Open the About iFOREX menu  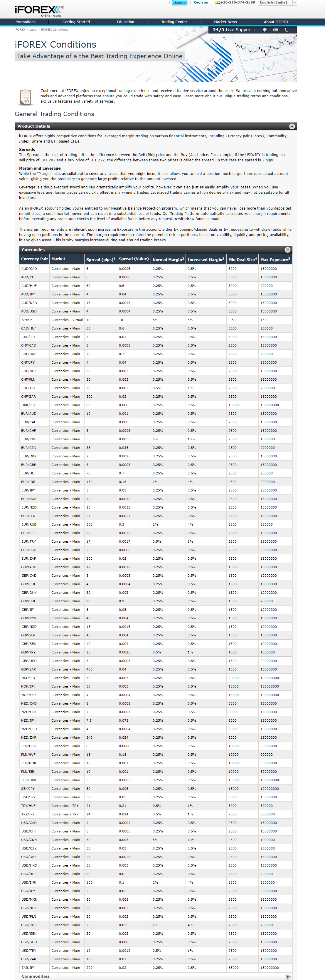coord(276,22)
